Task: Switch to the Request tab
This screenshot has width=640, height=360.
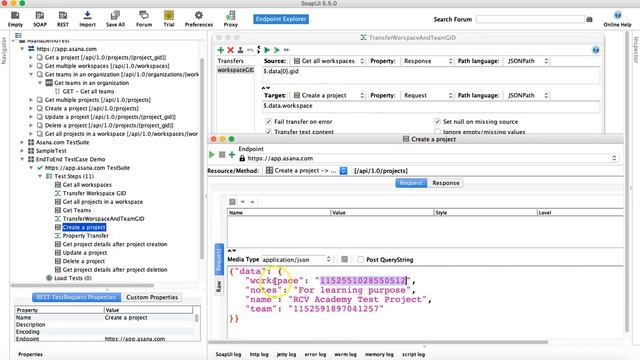Action: (x=411, y=183)
